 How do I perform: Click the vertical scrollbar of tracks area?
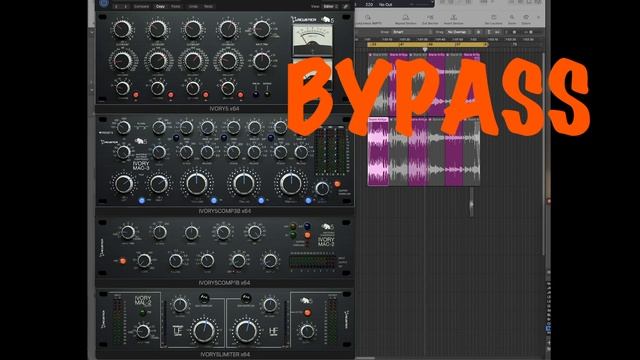click(544, 153)
